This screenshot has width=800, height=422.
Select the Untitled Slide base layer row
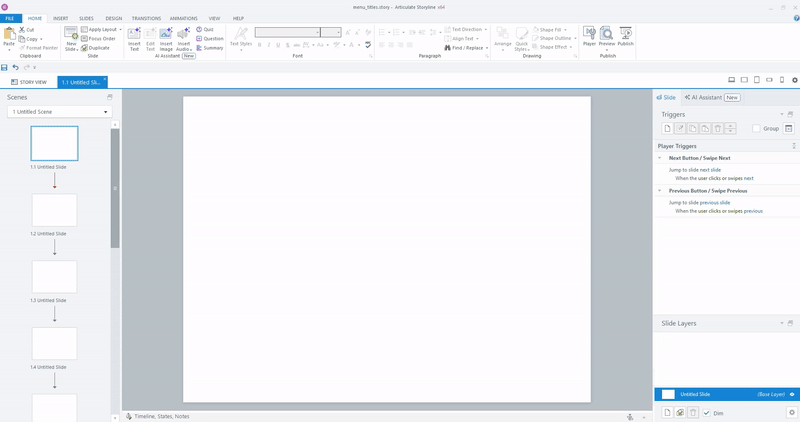pyautogui.click(x=727, y=394)
